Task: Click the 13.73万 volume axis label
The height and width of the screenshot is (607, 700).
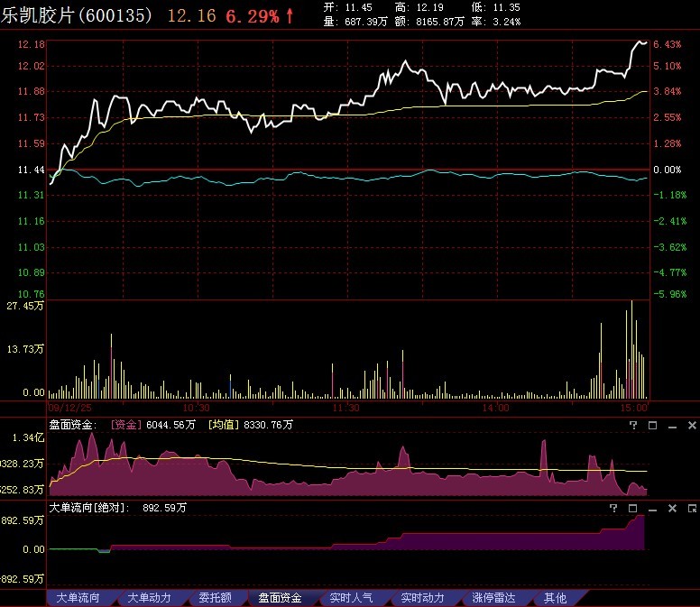Action: click(25, 349)
